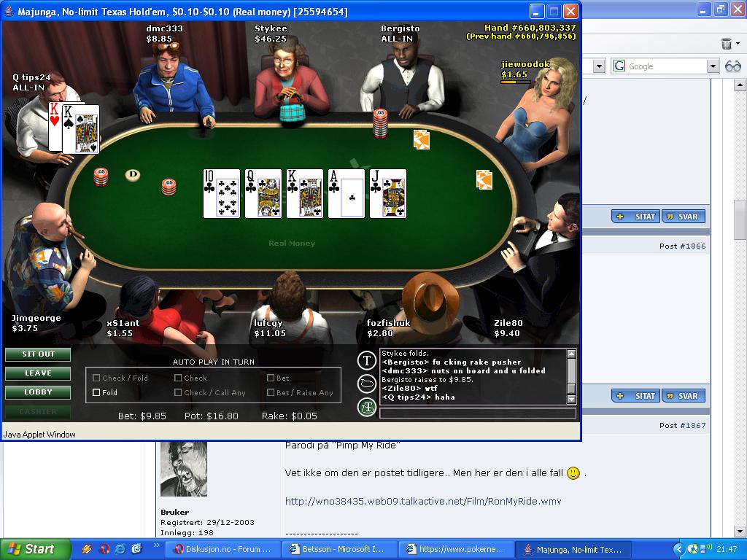Click the Internet Explorer quick launch icon
Image resolution: width=747 pixels, height=560 pixels.
(x=120, y=549)
